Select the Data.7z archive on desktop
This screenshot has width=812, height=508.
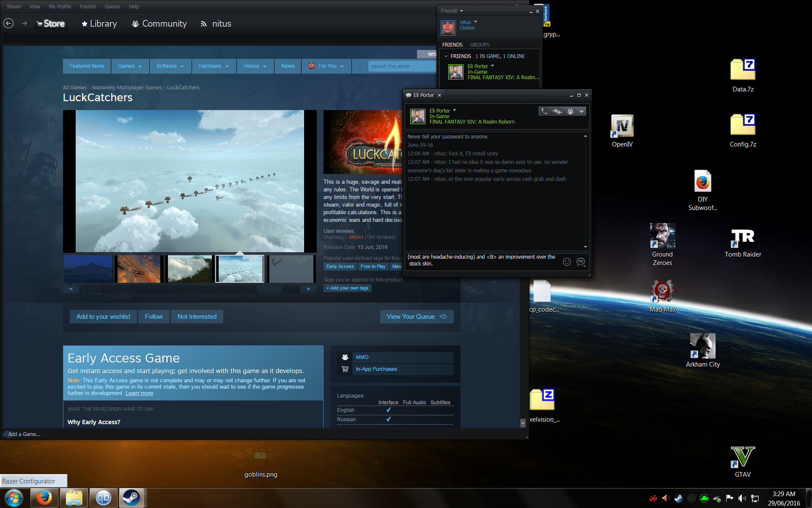click(x=743, y=76)
